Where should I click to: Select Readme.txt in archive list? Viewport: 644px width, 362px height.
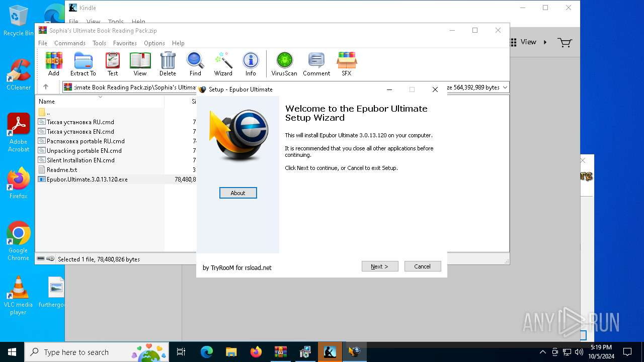point(62,170)
